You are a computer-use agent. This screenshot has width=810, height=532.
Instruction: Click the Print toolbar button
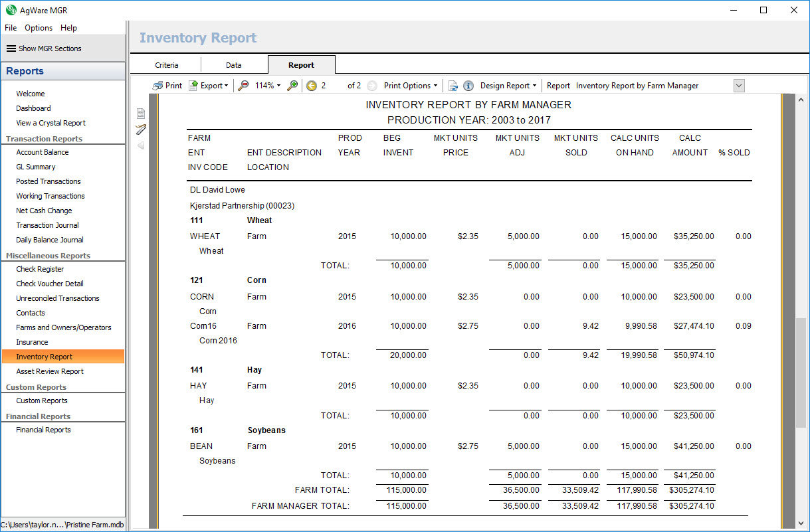167,86
